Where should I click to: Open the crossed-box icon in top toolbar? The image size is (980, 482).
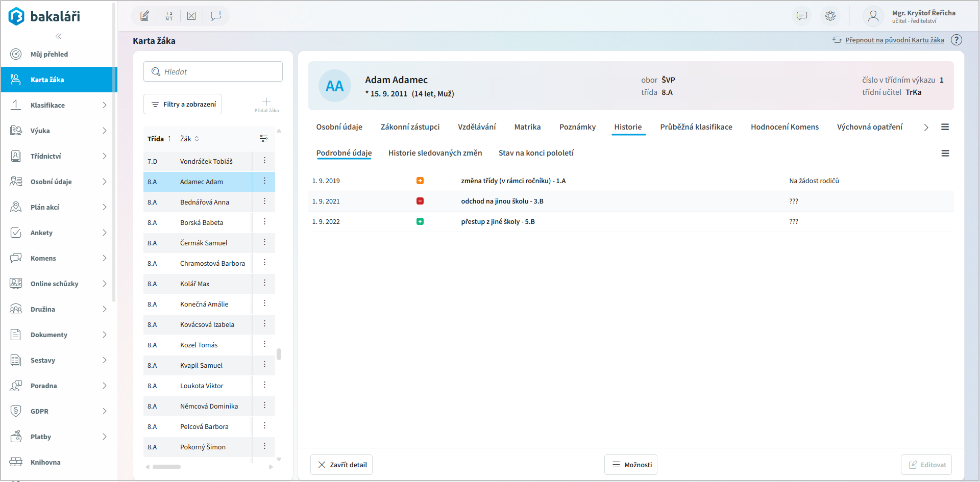(191, 16)
